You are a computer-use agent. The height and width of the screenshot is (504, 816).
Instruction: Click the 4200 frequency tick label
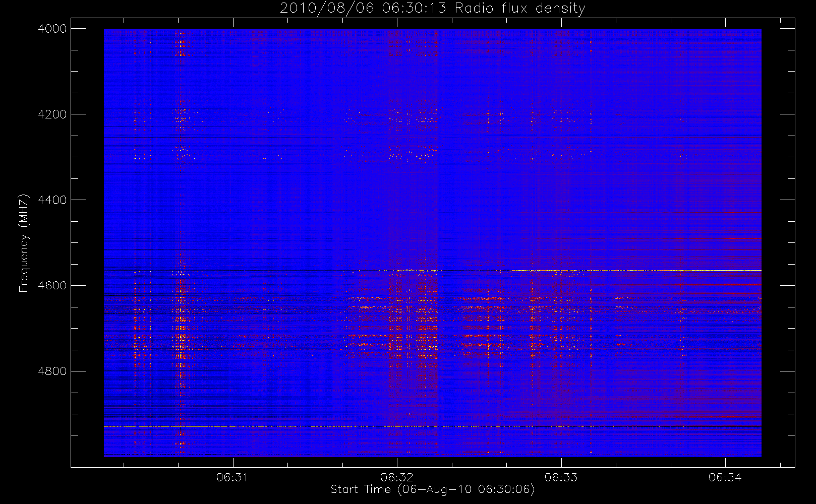pos(52,114)
